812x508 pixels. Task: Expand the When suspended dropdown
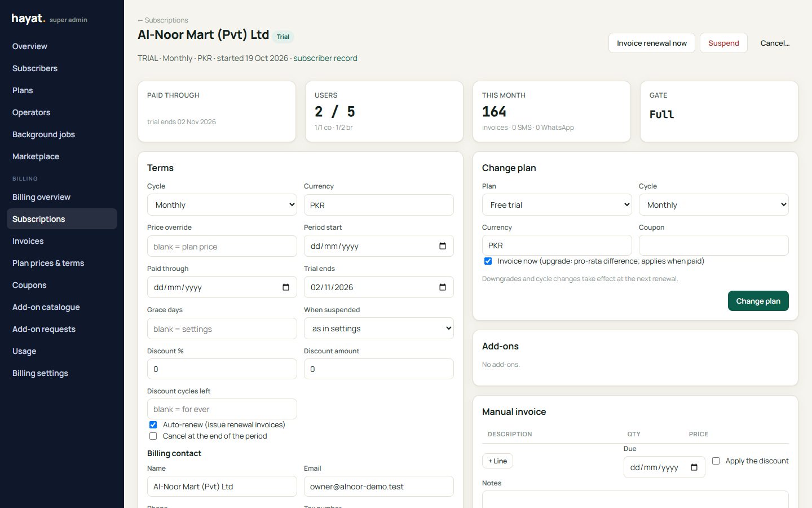(379, 329)
